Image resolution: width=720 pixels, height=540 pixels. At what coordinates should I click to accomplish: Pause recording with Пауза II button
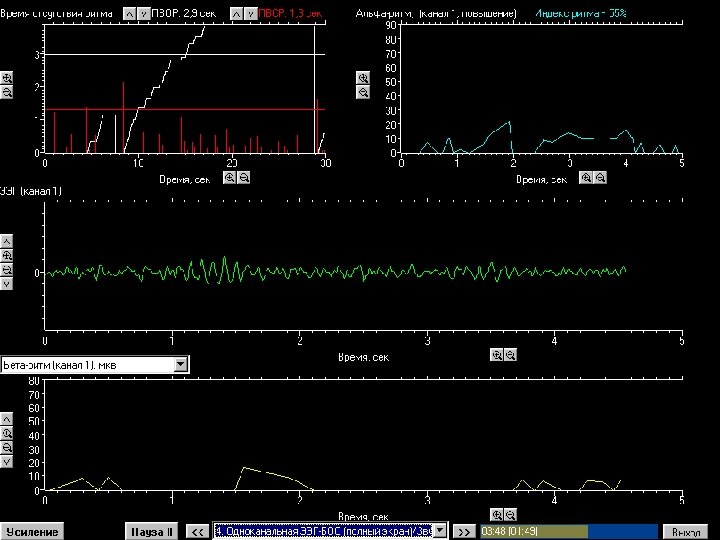pyautogui.click(x=153, y=531)
